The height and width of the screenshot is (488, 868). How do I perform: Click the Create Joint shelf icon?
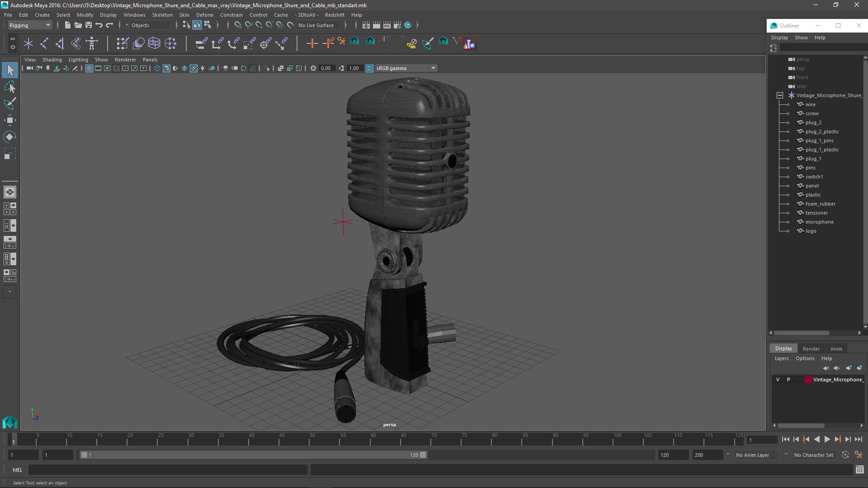click(44, 43)
